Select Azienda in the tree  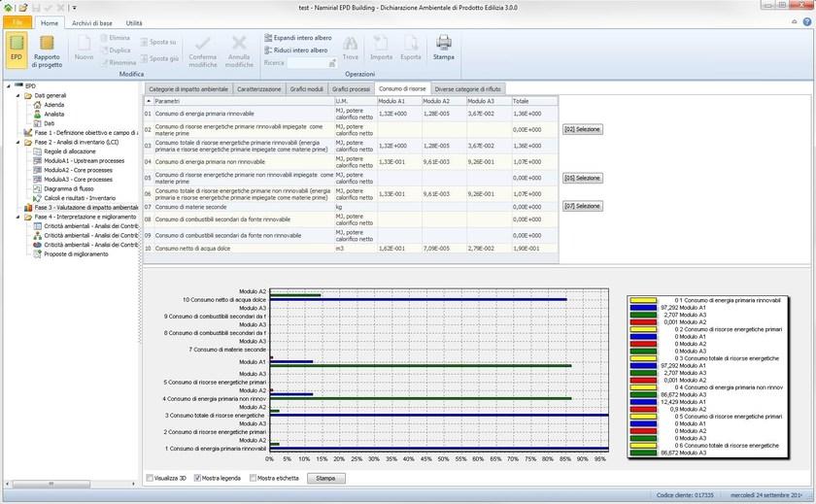(x=53, y=105)
